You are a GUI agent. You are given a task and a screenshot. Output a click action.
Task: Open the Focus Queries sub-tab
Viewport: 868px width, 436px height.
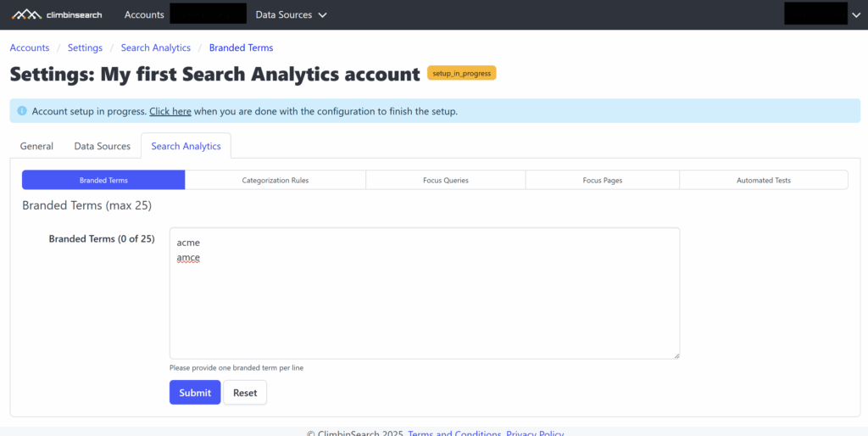coord(446,180)
